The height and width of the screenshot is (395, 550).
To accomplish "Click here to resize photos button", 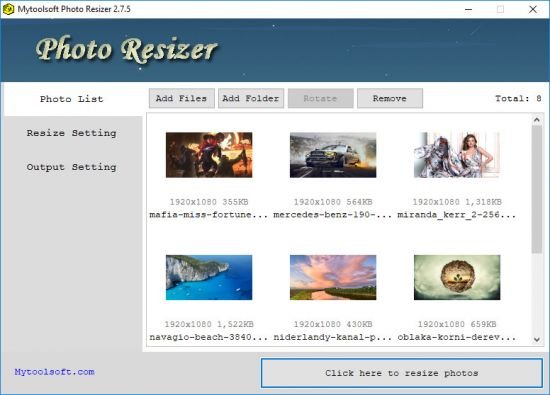I will point(402,373).
